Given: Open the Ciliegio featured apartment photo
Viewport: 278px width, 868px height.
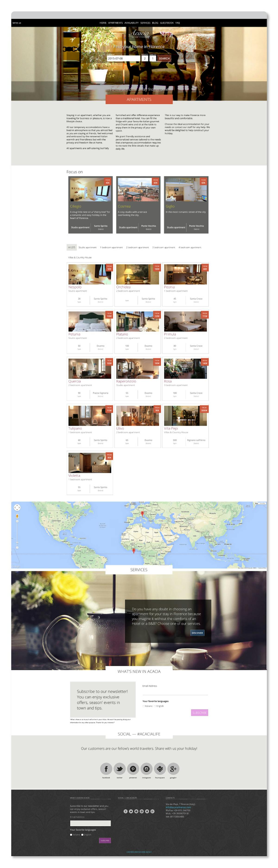Looking at the screenshot, I should (x=90, y=190).
